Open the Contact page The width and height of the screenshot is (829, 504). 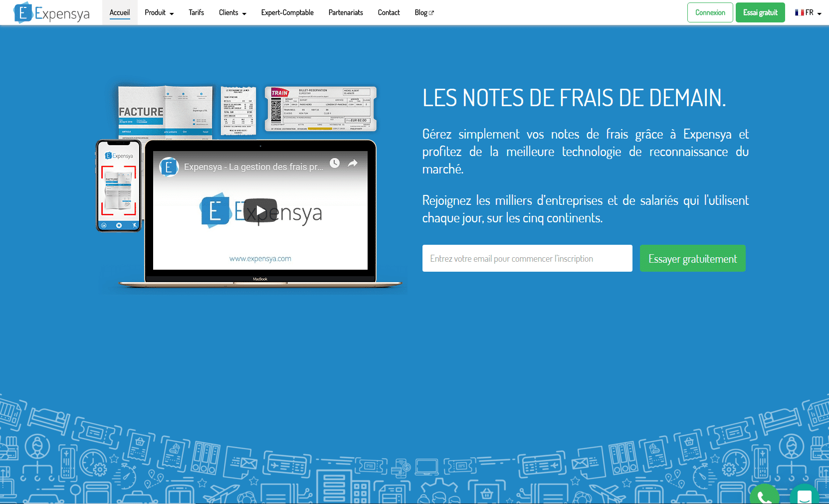point(389,12)
